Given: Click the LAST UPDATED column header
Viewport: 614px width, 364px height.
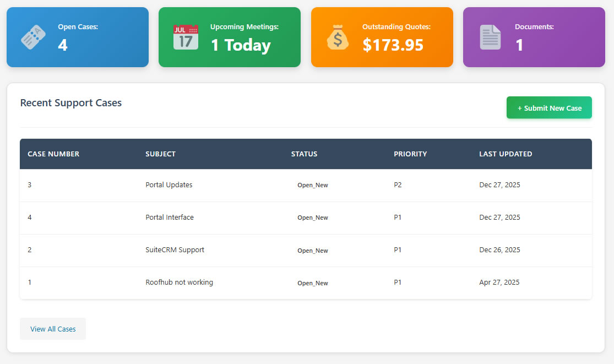Looking at the screenshot, I should tap(506, 154).
